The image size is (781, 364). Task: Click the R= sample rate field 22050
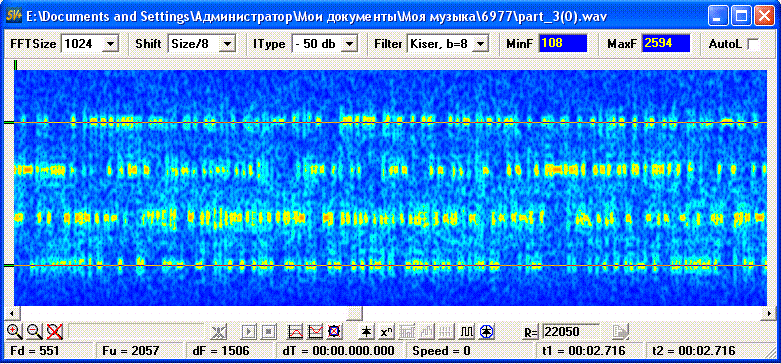571,331
